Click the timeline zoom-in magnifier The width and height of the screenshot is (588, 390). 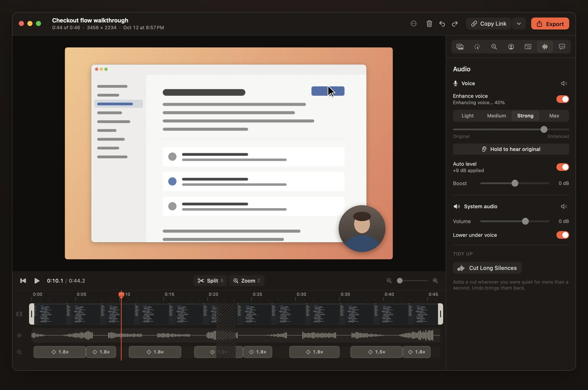pos(435,281)
